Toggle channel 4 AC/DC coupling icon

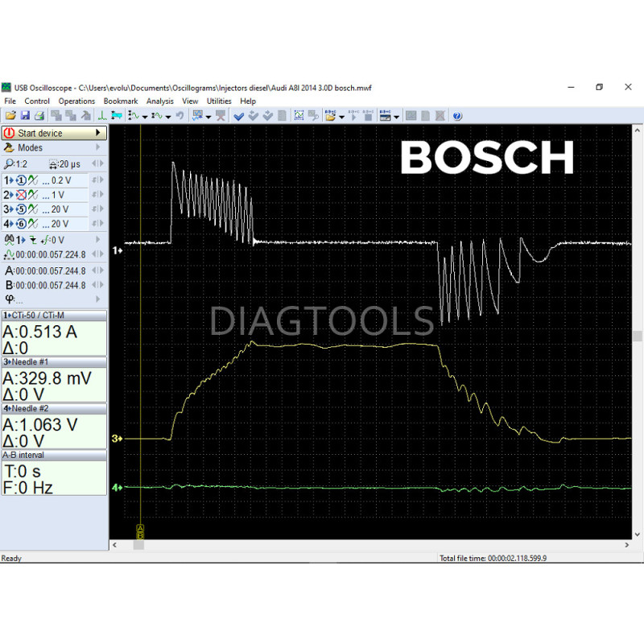coord(33,224)
